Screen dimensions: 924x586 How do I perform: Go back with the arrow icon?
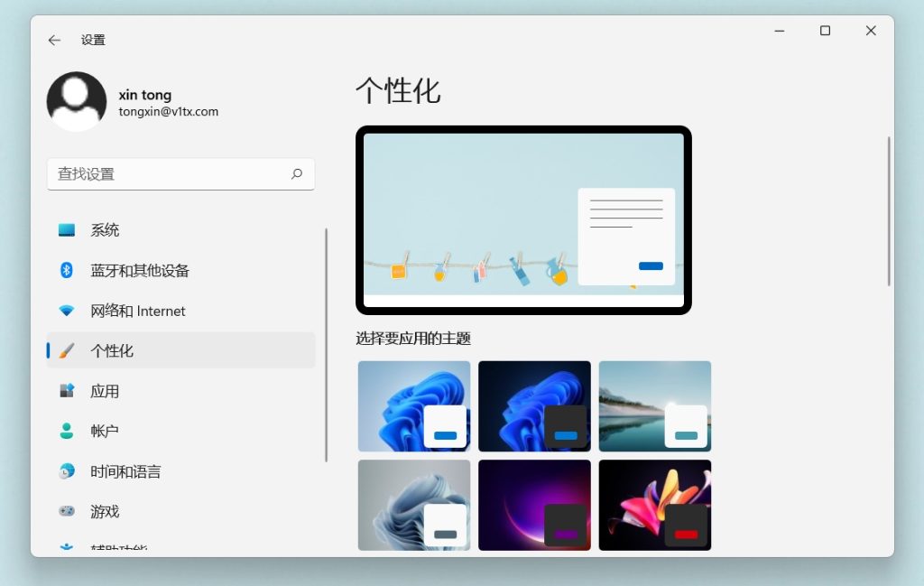54,40
